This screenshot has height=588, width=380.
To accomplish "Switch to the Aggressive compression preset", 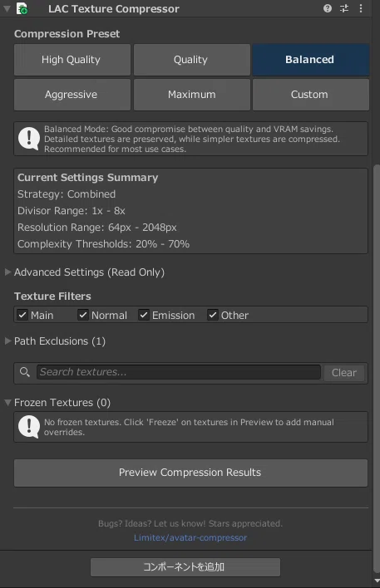I will click(x=72, y=95).
